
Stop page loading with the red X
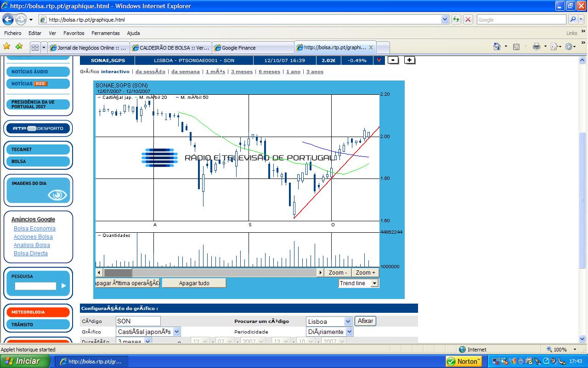[468, 19]
